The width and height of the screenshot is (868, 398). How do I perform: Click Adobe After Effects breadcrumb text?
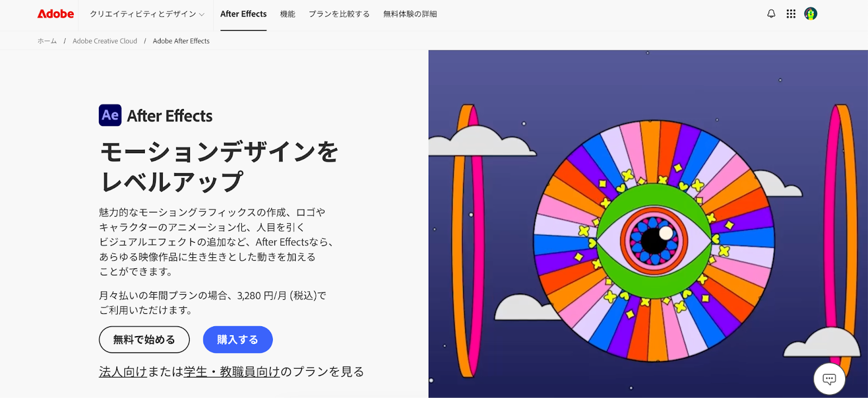pos(181,41)
